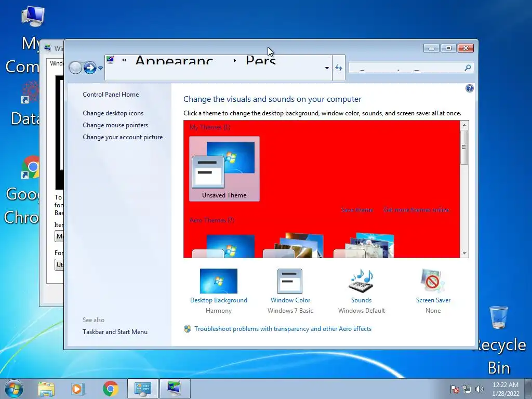
Task: Go to Control Panel Home
Action: click(111, 95)
